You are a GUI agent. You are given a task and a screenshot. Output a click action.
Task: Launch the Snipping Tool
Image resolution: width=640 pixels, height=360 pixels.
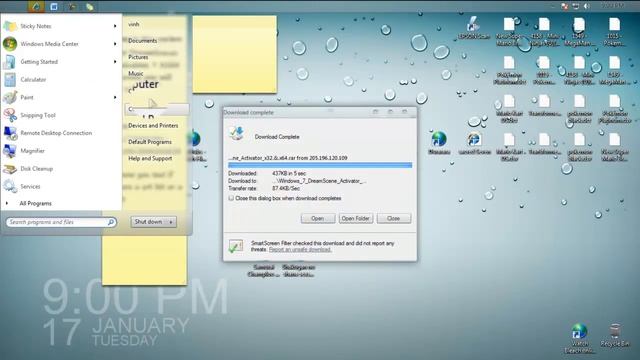tap(38, 116)
